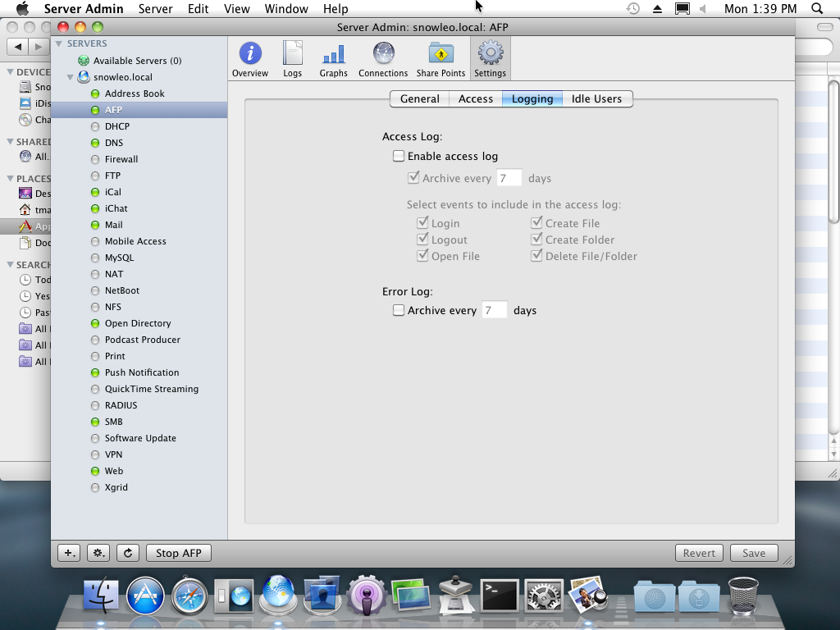The width and height of the screenshot is (840, 630).
Task: Collapse PLACES section in Finder window
Action: coord(10,178)
